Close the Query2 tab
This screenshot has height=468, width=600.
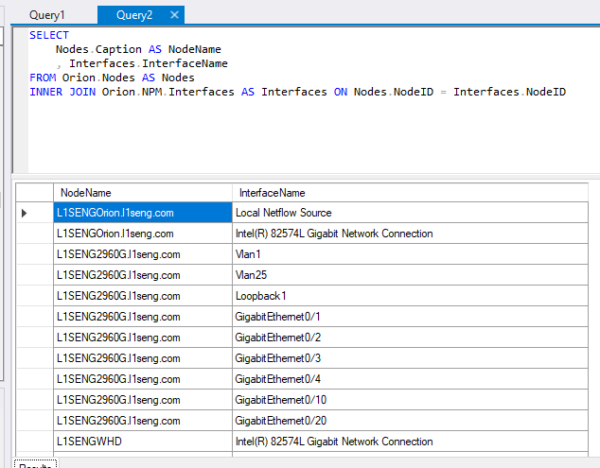(175, 16)
